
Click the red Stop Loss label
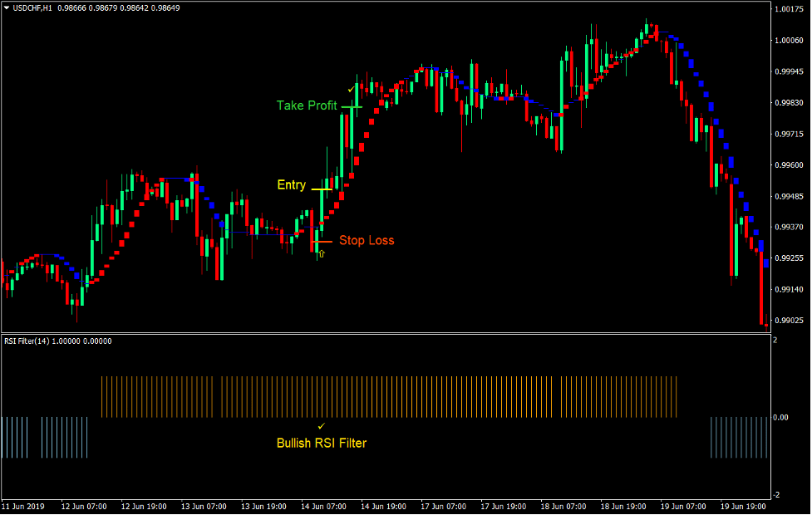366,241
